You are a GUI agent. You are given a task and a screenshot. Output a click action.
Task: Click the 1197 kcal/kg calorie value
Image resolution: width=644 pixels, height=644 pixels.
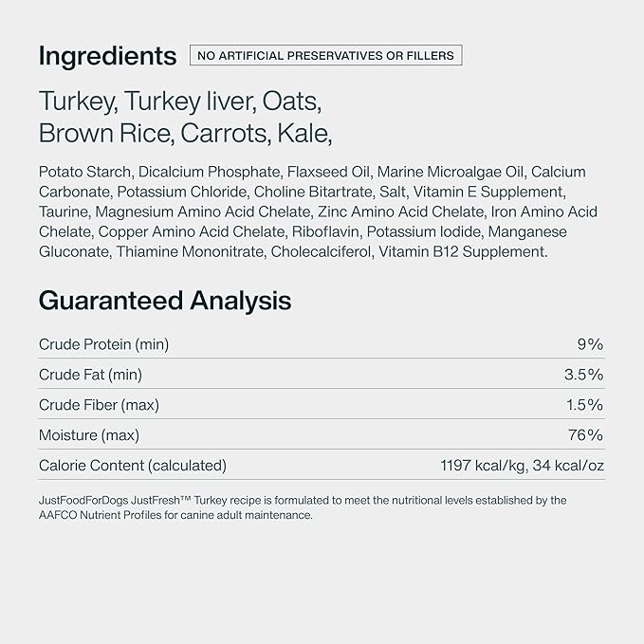483,466
